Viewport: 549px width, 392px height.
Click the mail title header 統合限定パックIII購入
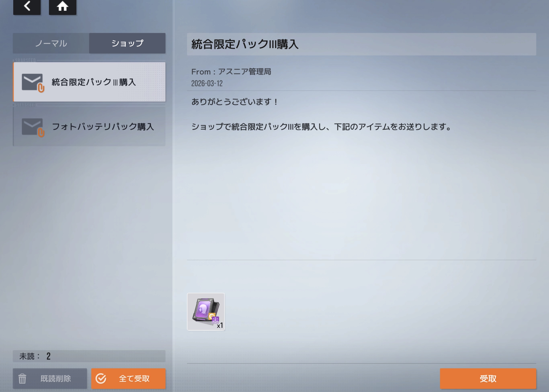click(245, 44)
